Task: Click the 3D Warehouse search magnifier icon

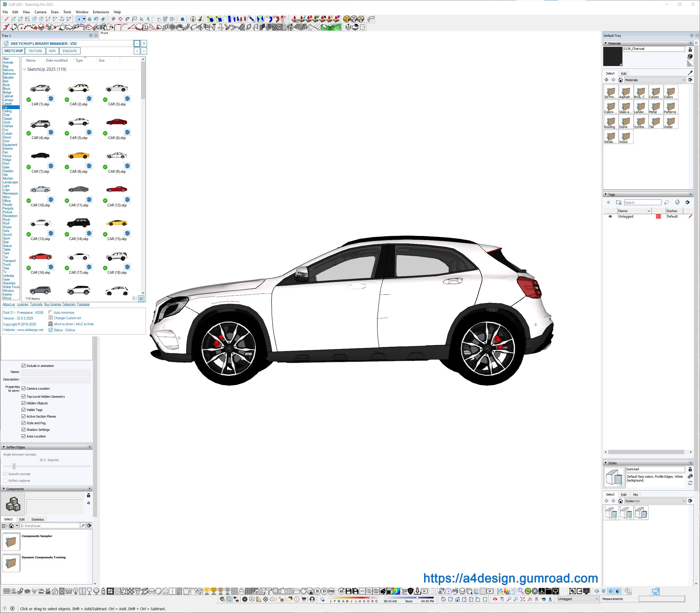Action: click(83, 526)
